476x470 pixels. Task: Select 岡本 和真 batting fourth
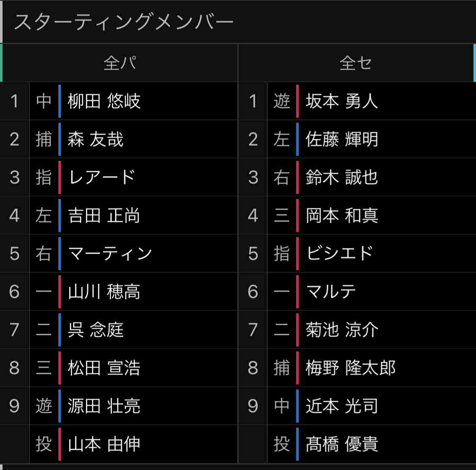tap(342, 216)
